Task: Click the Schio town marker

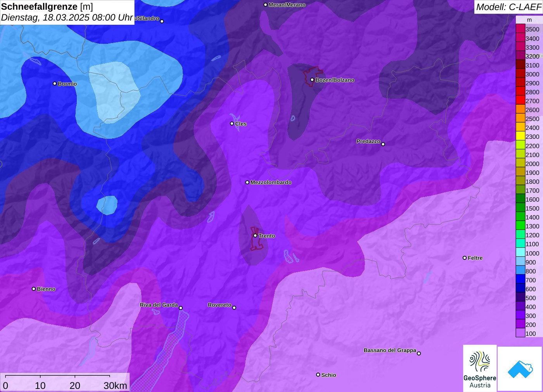Action: point(318,375)
